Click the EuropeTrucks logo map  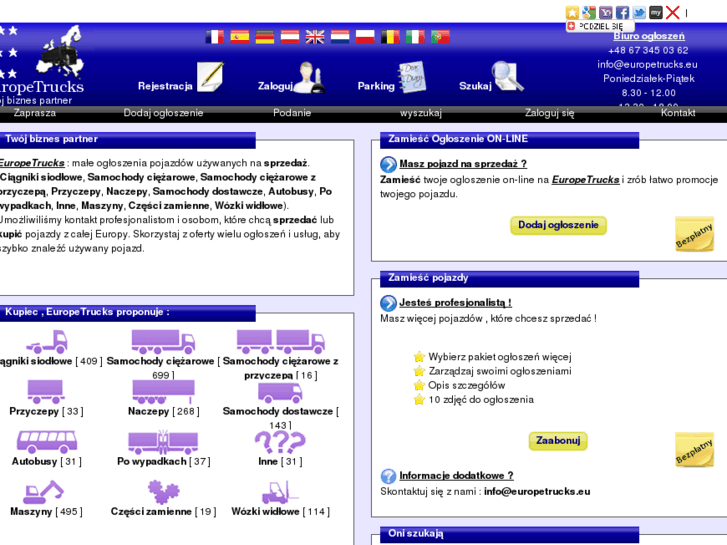(x=61, y=52)
